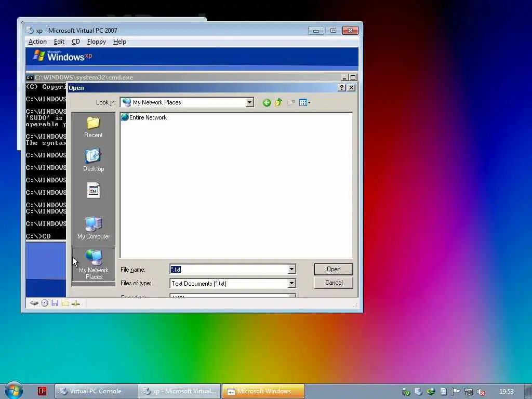Open My Computer in the places bar

[x=94, y=228]
